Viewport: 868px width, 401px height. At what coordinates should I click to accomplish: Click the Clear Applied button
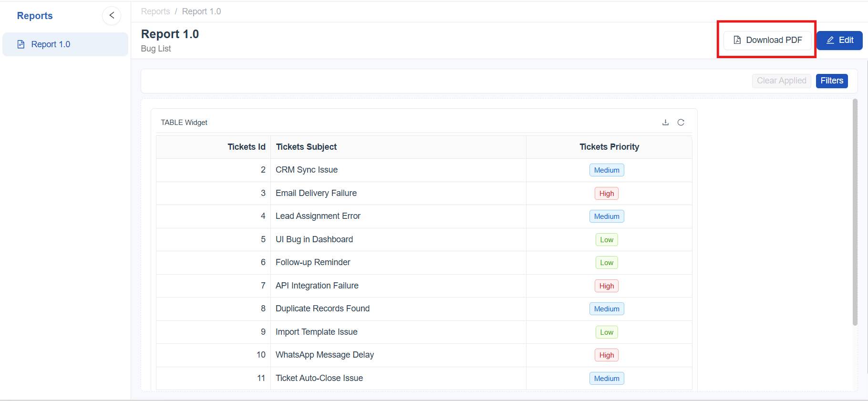[x=781, y=81]
